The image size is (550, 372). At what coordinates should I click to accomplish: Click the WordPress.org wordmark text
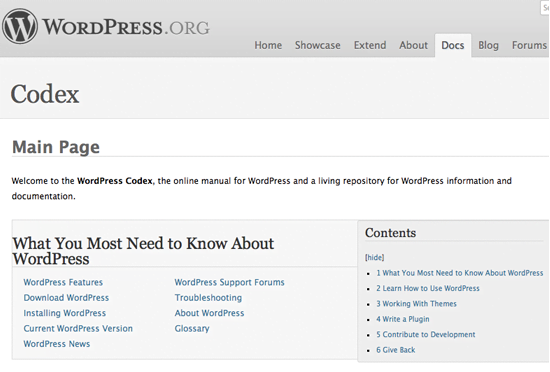click(x=126, y=27)
